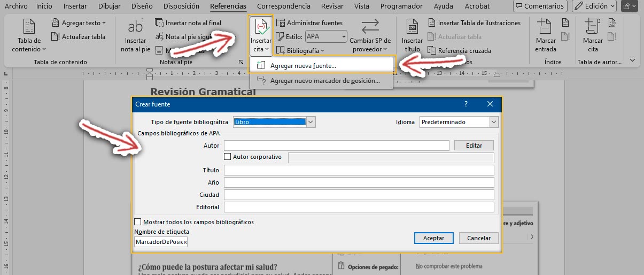Click Cambiar SP de proveedor icon
The width and height of the screenshot is (644, 275).
tap(370, 27)
